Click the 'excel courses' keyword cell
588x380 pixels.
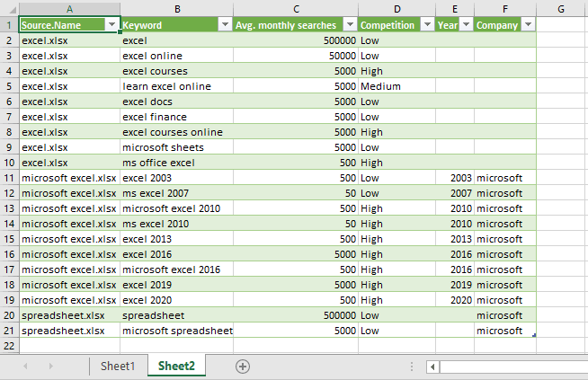tap(176, 71)
